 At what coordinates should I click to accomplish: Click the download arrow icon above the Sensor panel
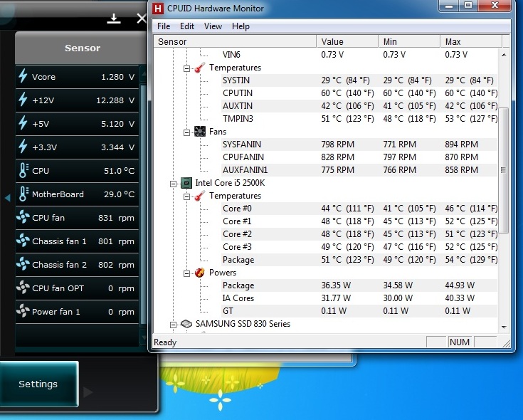coord(114,19)
